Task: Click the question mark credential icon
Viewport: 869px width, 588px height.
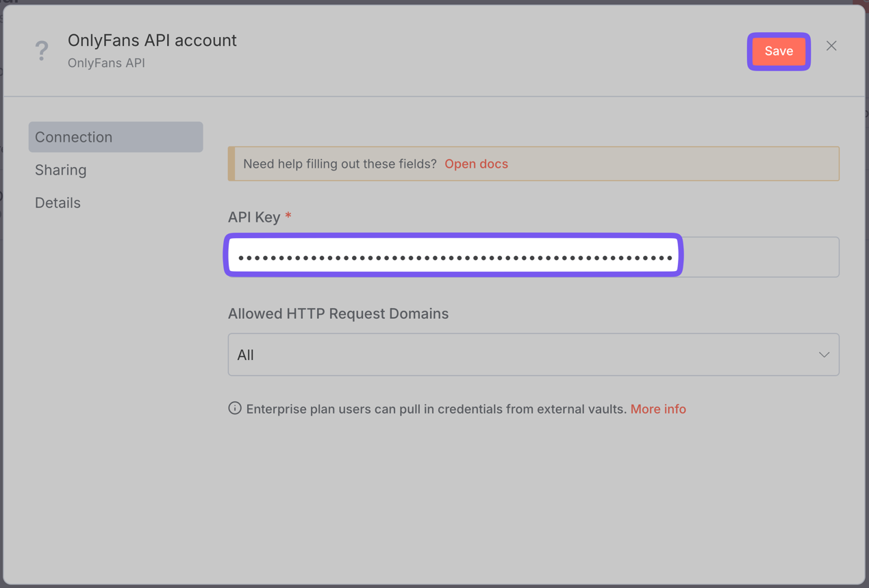Action: [x=42, y=51]
